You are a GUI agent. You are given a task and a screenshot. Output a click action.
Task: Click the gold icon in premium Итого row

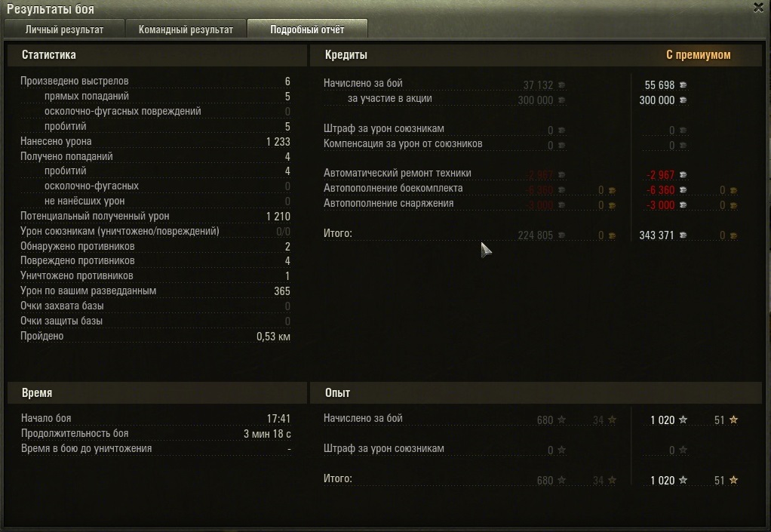(x=733, y=236)
